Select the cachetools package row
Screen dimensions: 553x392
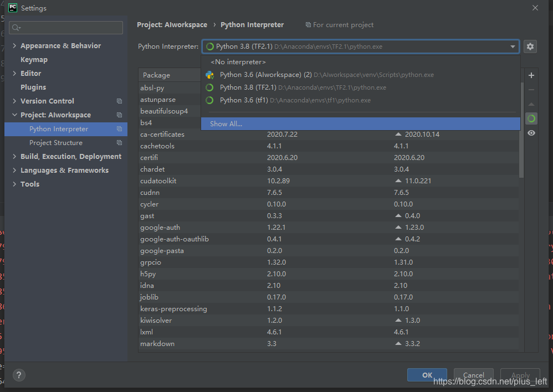tap(329, 146)
